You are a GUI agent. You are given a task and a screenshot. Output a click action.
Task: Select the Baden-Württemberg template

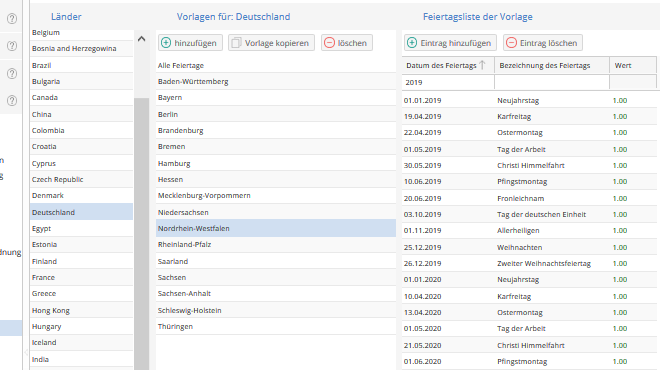[276, 81]
